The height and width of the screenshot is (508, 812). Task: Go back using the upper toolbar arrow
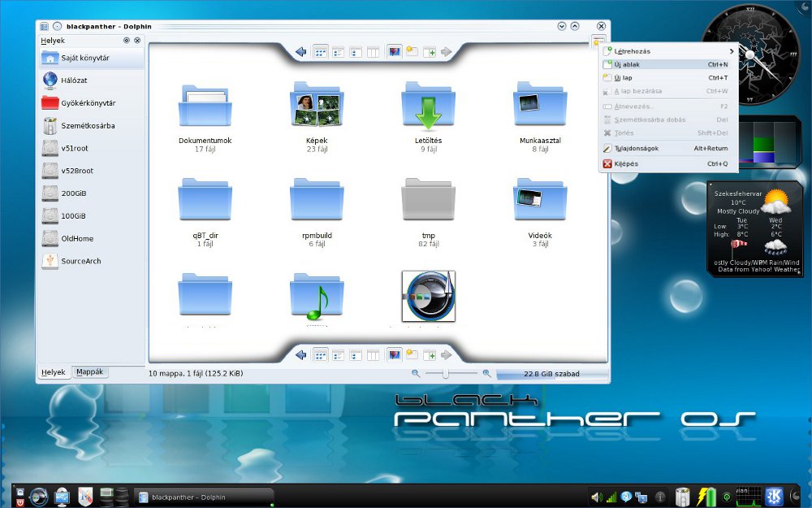[x=301, y=52]
